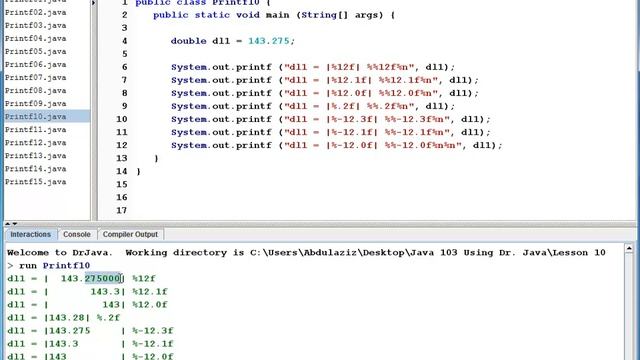Screen dimensions: 640x360
Task: Click 'run Printf10' command in Interactions
Action: [x=54, y=266]
